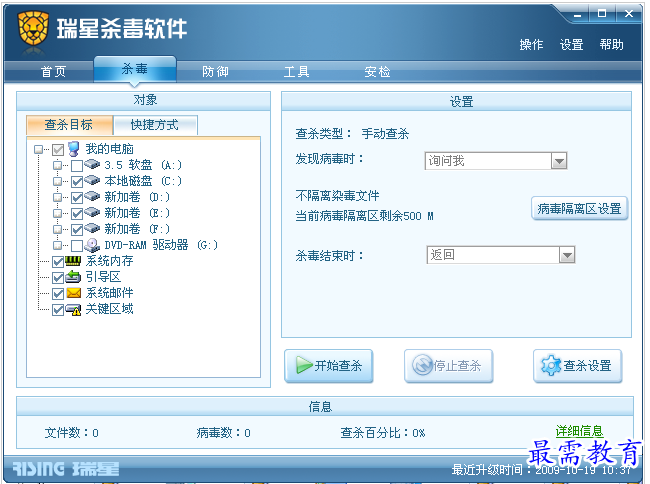The image size is (650, 484).
Task: Open the 发现病毒时 dropdown
Action: click(x=558, y=161)
